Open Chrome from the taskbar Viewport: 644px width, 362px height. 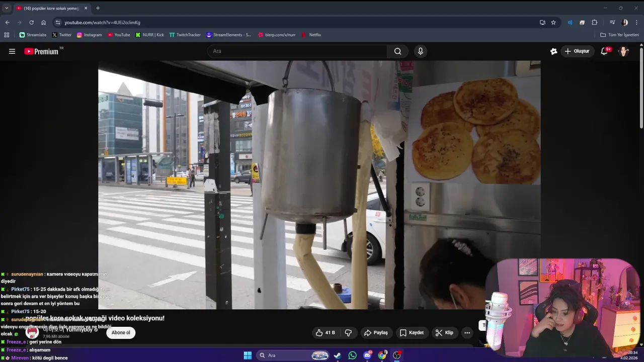382,355
